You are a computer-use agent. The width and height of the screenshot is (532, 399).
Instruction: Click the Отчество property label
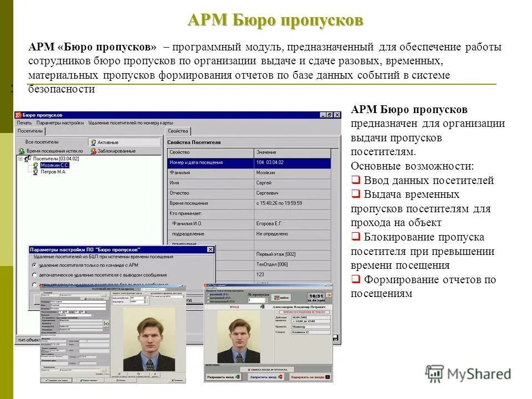coord(179,193)
